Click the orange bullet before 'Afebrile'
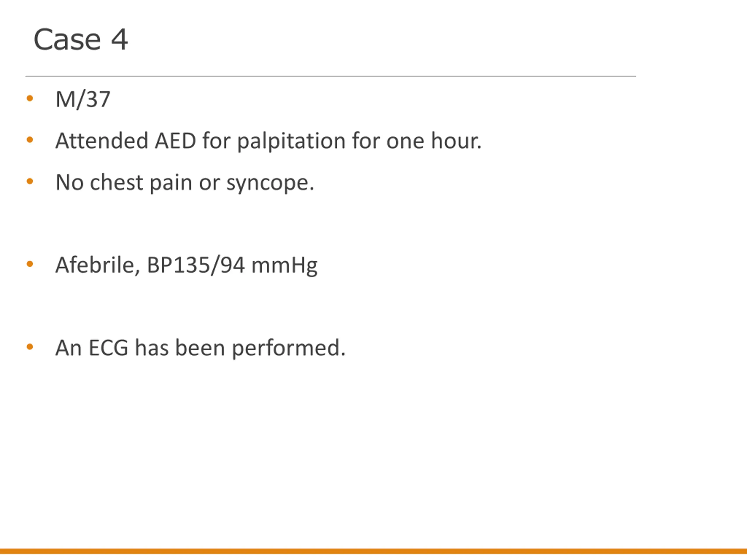This screenshot has width=747, height=560. click(x=30, y=264)
